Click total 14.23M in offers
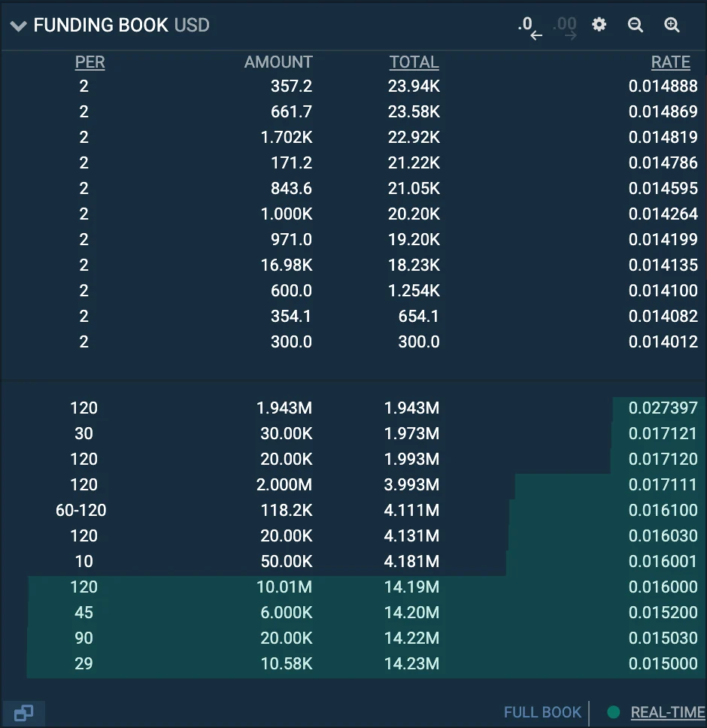Image resolution: width=707 pixels, height=728 pixels. (411, 663)
